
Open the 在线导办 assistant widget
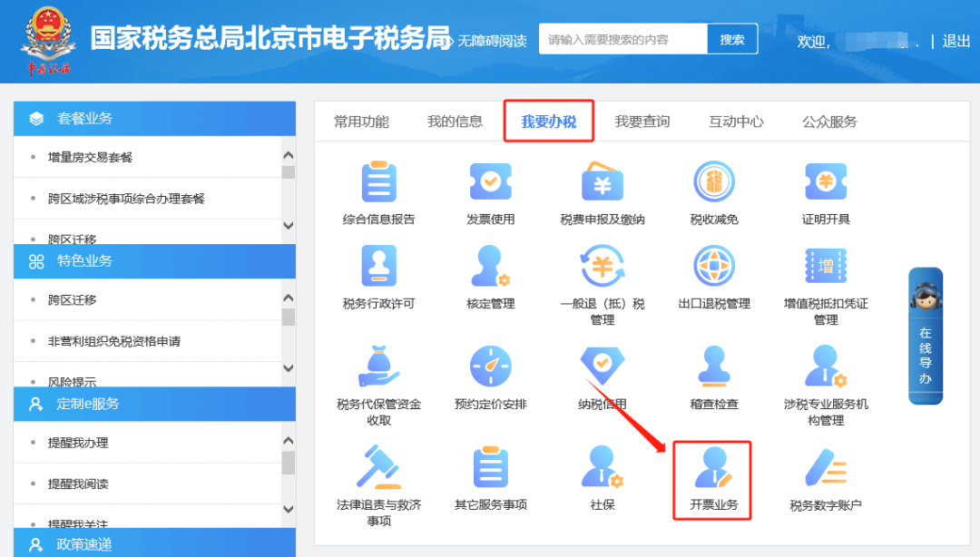[926, 336]
